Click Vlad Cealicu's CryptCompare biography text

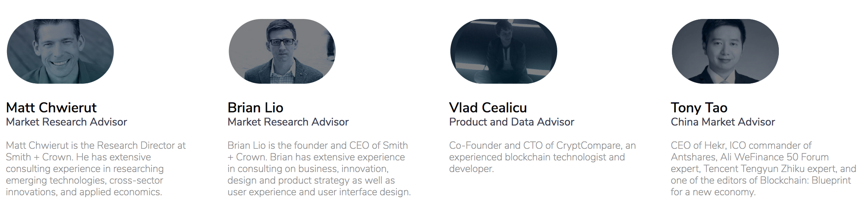pyautogui.click(x=542, y=157)
